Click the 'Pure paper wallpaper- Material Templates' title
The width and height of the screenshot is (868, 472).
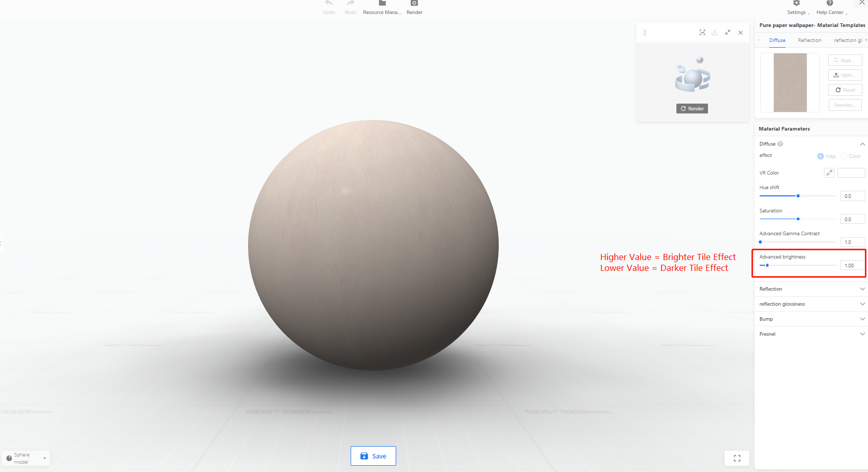[812, 25]
